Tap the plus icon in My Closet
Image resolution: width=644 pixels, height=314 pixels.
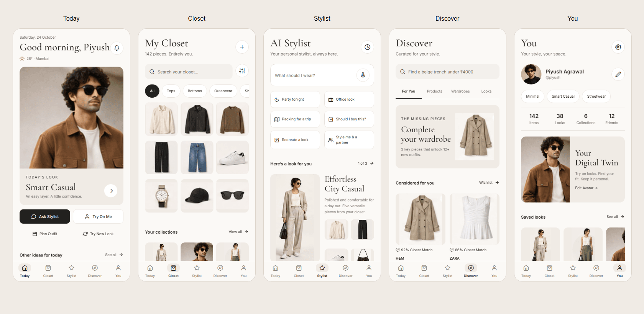[242, 47]
